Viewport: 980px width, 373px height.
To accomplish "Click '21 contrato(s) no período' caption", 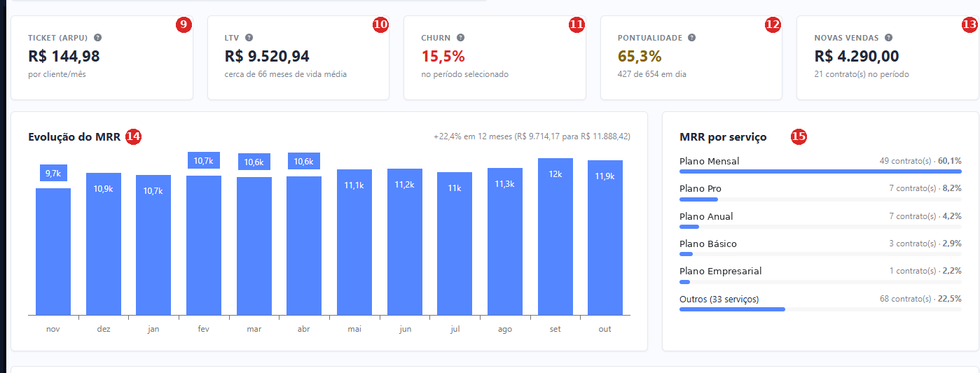I will point(862,74).
